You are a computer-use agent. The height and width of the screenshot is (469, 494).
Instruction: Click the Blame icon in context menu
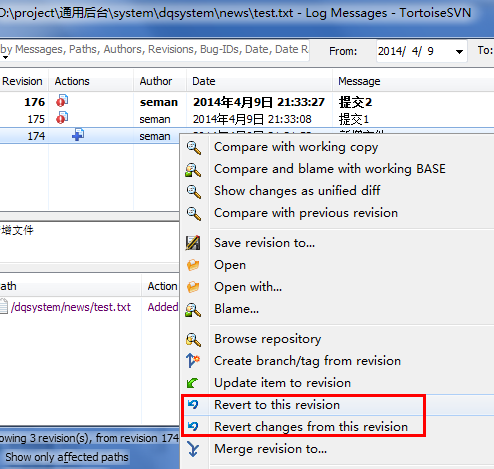point(193,310)
